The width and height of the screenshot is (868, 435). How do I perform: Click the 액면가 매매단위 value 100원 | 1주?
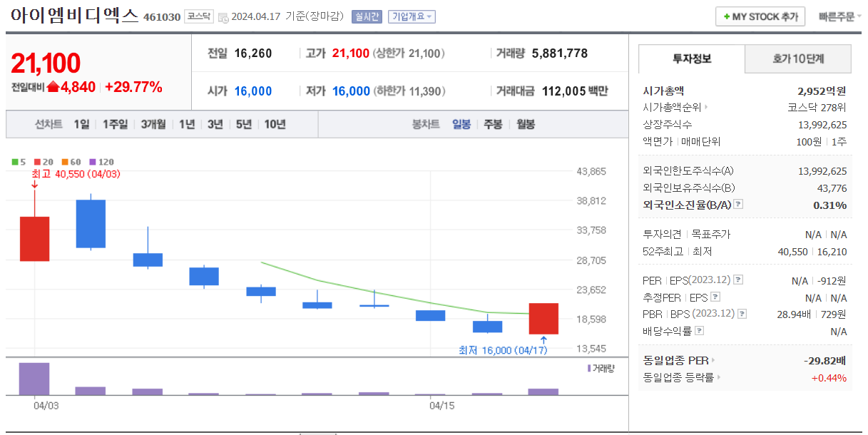pyautogui.click(x=822, y=142)
